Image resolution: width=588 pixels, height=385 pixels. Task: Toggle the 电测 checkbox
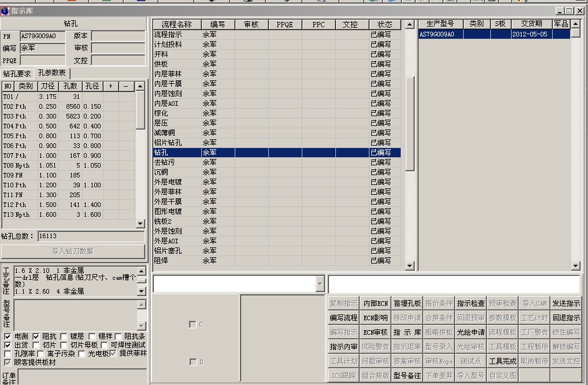tap(7, 336)
